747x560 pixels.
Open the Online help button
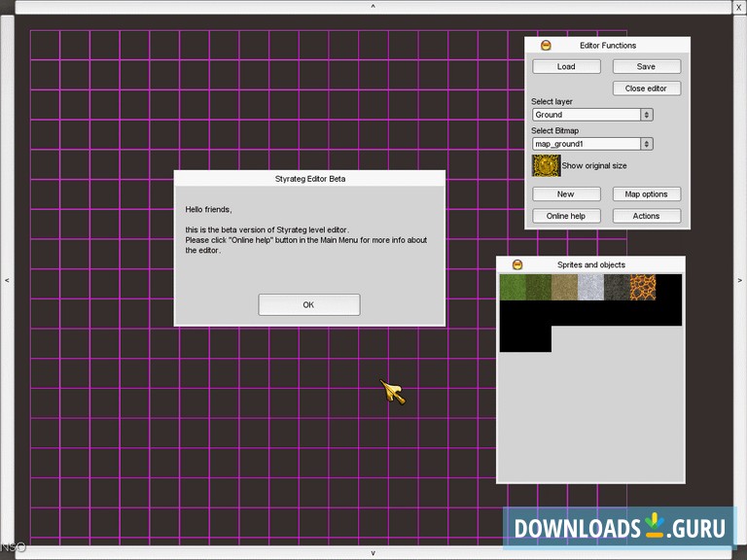pyautogui.click(x=566, y=216)
